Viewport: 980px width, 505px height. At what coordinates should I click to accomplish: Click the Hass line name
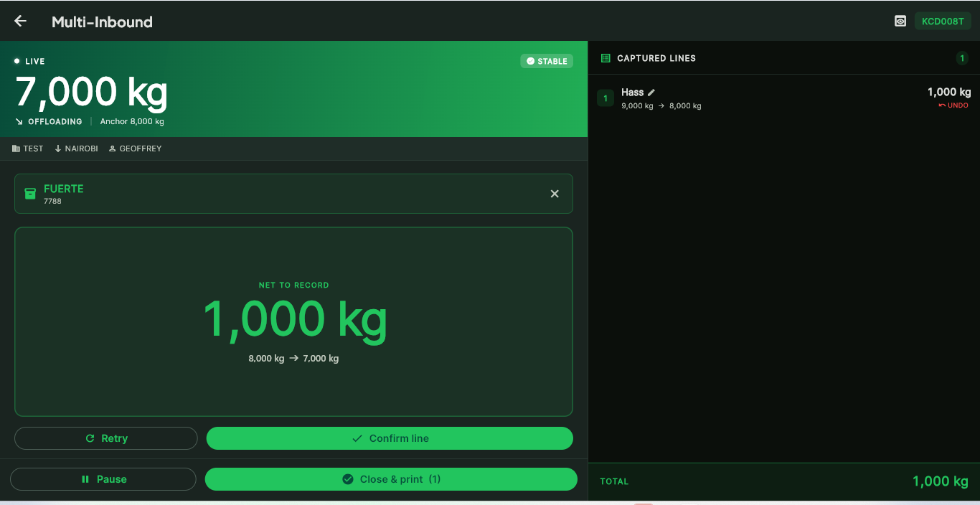633,93
